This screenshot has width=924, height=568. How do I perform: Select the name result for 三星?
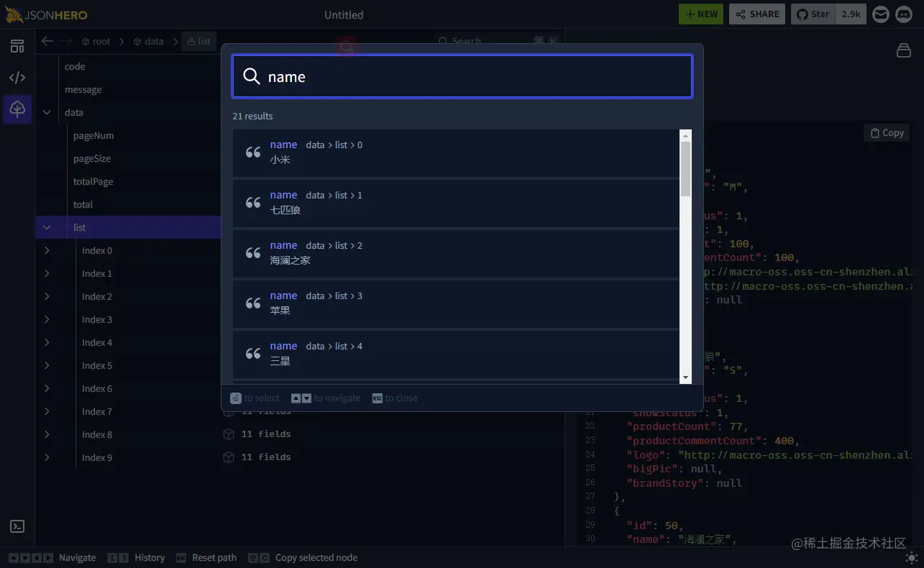point(456,354)
